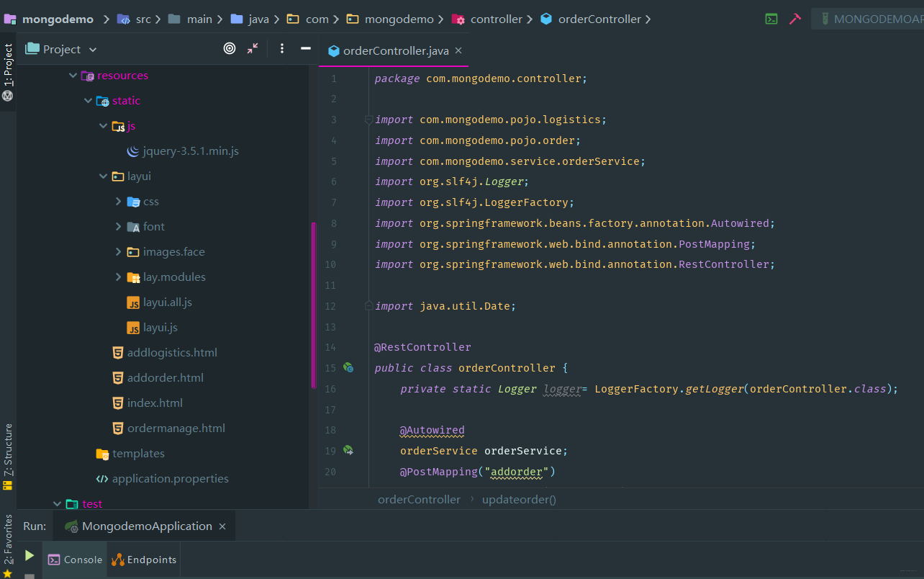The width and height of the screenshot is (924, 579).
Task: Click the locate target icon in Project panel
Action: click(230, 49)
